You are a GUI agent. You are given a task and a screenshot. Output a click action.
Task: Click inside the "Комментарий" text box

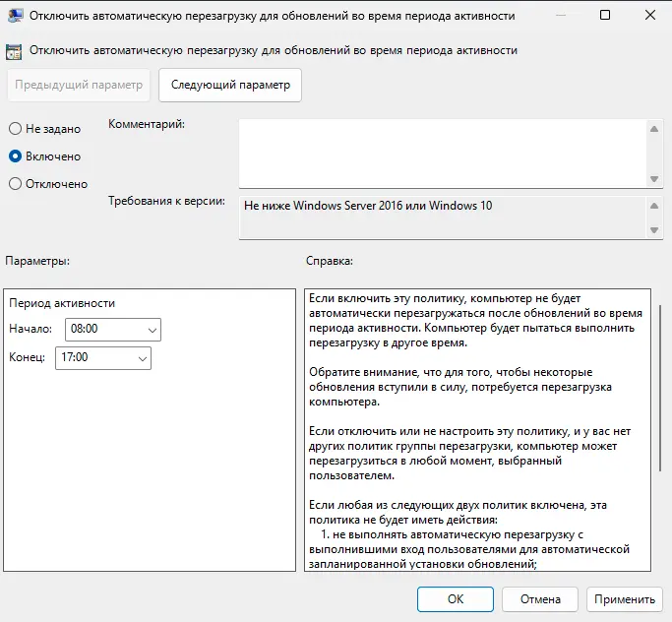coord(441,153)
